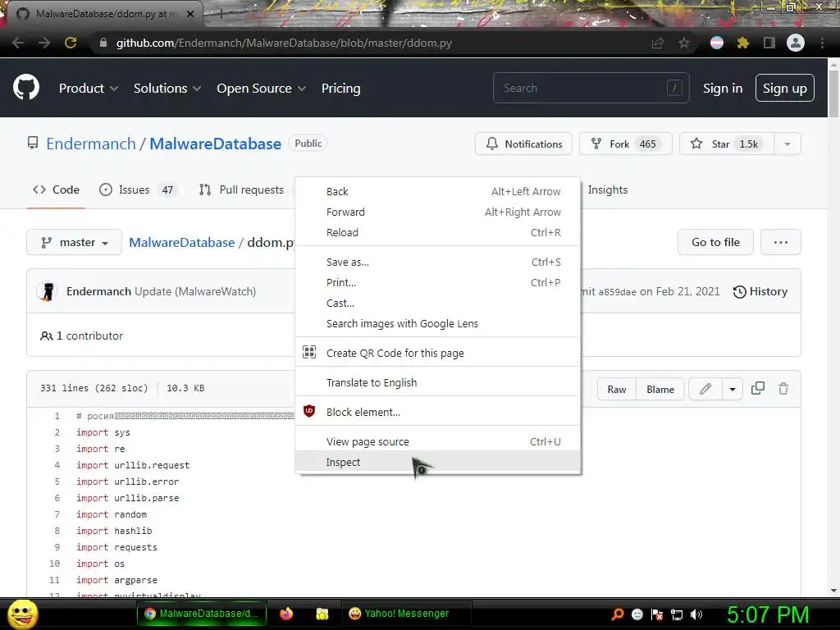This screenshot has height=630, width=840.
Task: Open the file explorer taskbar icon
Action: click(x=322, y=614)
